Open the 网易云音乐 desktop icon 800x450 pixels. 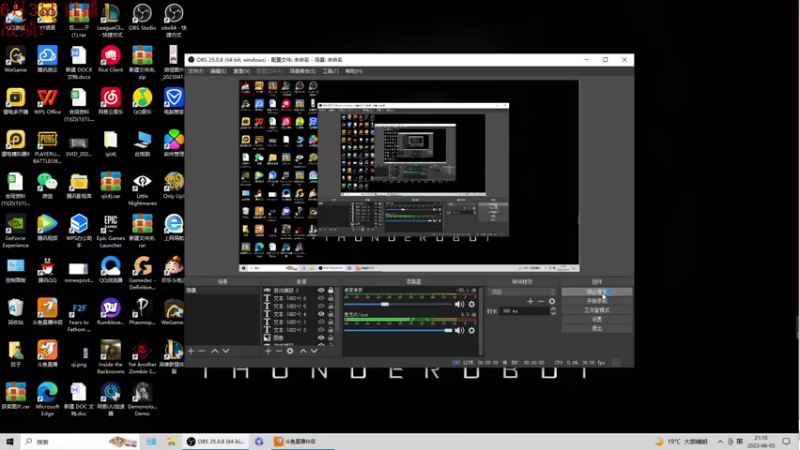click(111, 101)
